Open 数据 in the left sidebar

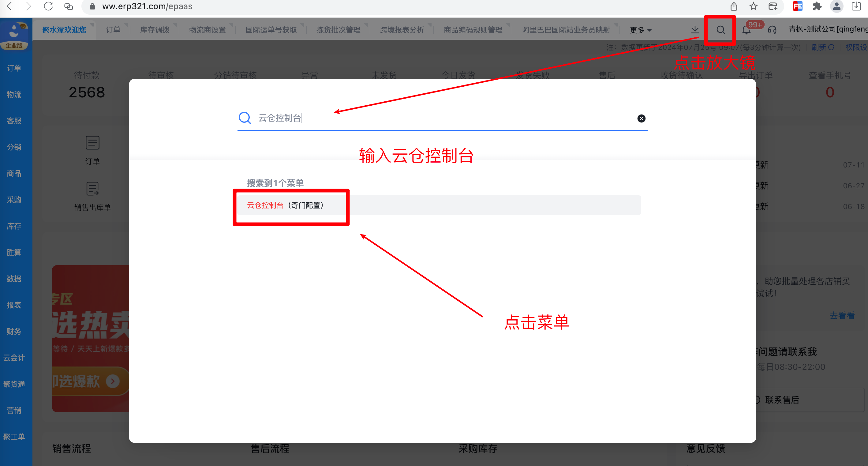coord(14,279)
